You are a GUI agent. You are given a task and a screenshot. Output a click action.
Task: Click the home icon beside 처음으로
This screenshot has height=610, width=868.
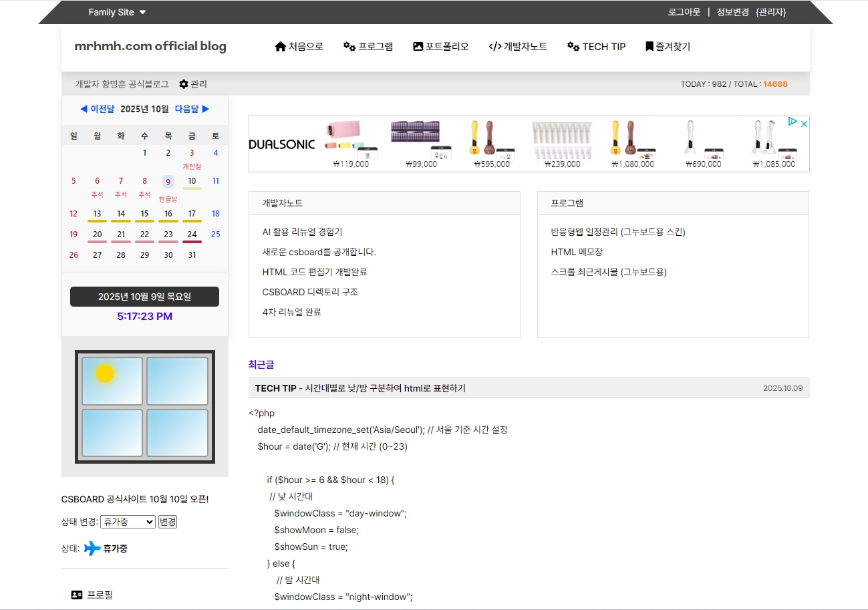click(x=281, y=47)
